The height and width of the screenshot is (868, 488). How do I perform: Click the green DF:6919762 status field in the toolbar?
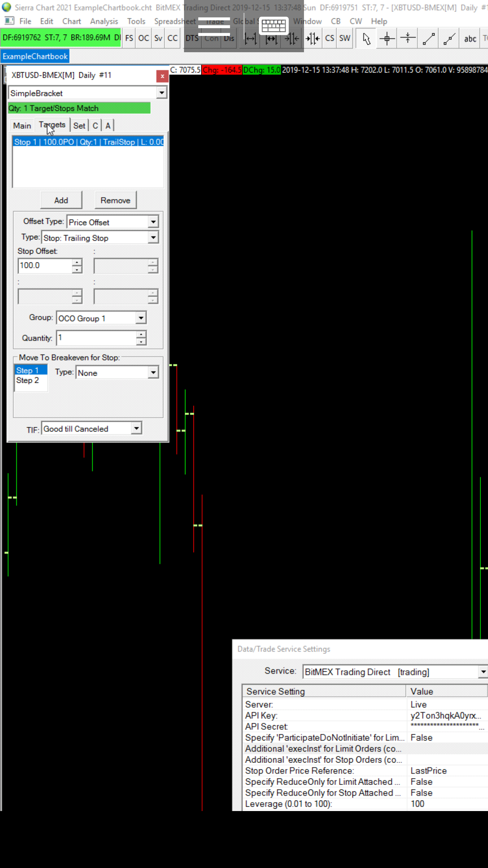tap(61, 38)
